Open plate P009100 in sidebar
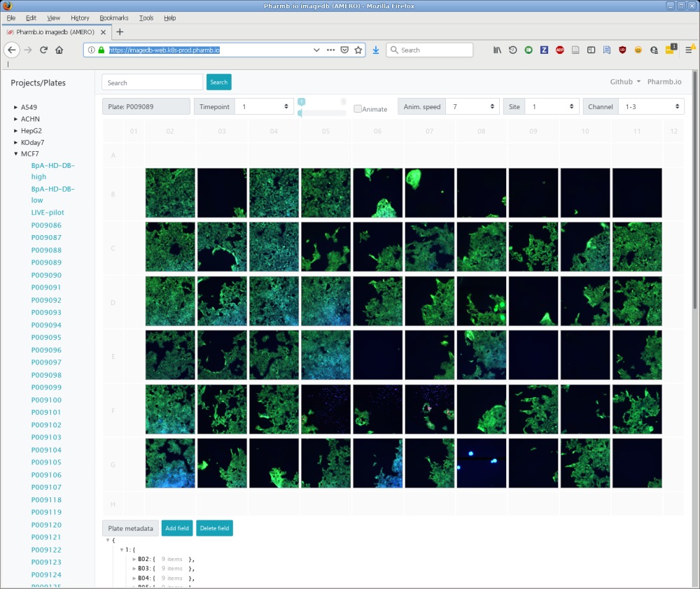 pyautogui.click(x=46, y=400)
